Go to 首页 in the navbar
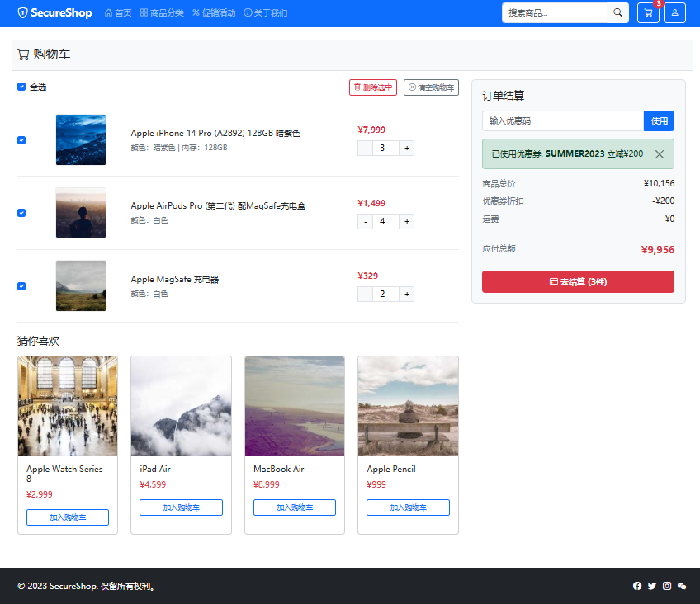 (118, 13)
